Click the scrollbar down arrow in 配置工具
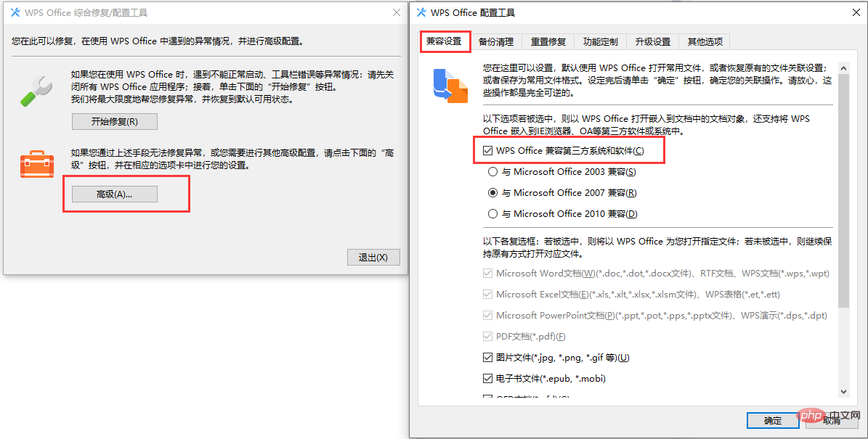 click(x=843, y=391)
